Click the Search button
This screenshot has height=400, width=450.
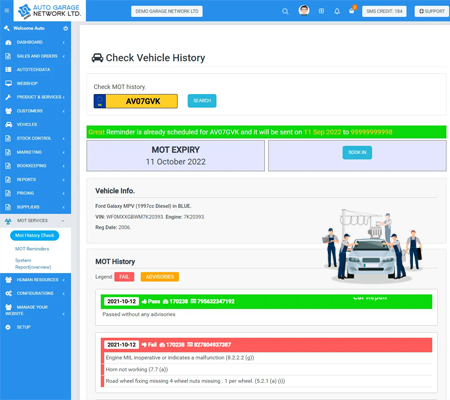coord(202,101)
